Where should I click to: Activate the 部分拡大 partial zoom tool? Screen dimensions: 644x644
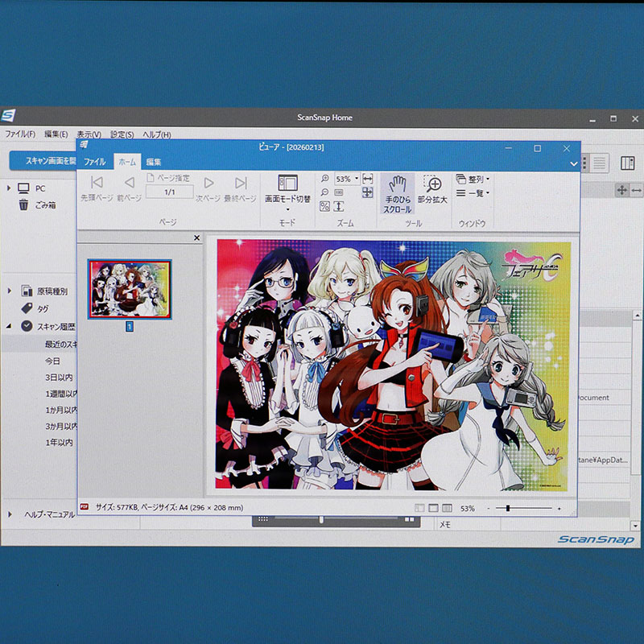click(x=432, y=192)
